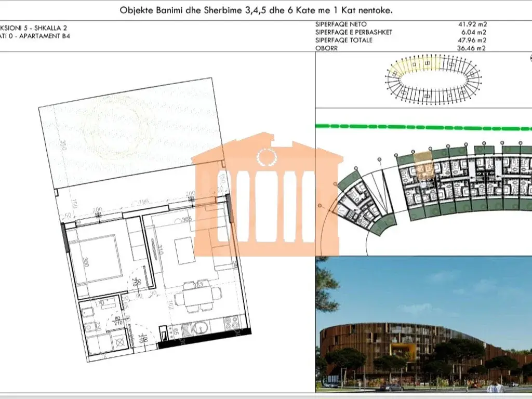Click the '300' dimension in the bedroom
The width and height of the screenshot is (532, 399).
tap(86, 262)
